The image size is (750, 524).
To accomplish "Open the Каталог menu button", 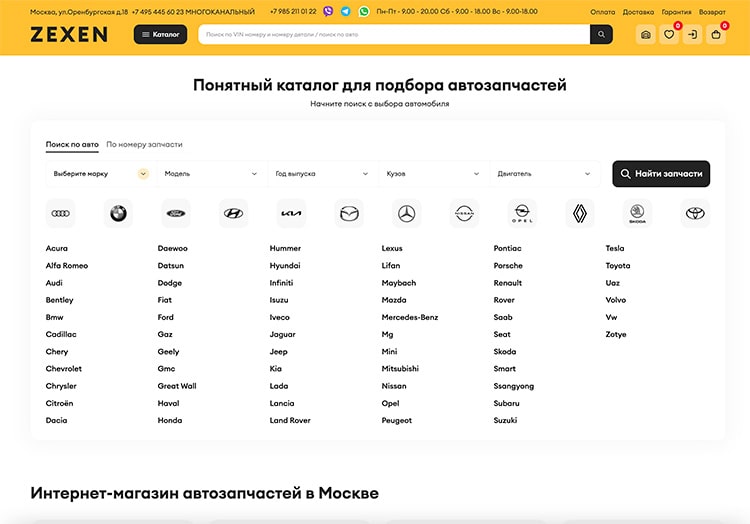I will point(160,34).
